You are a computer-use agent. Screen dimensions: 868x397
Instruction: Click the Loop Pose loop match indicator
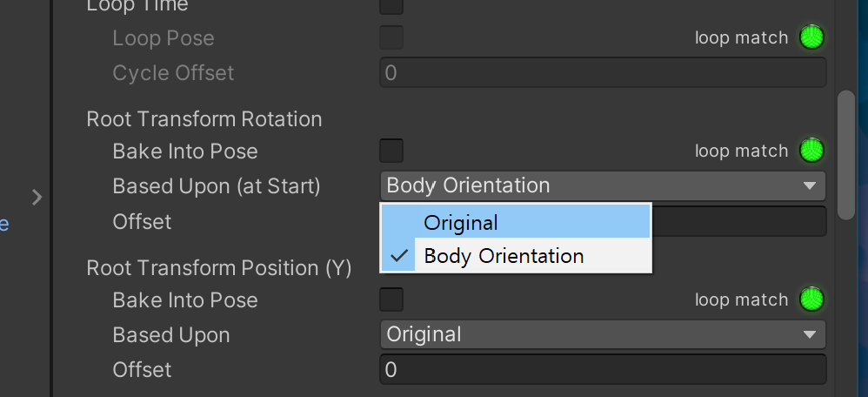[x=811, y=37]
